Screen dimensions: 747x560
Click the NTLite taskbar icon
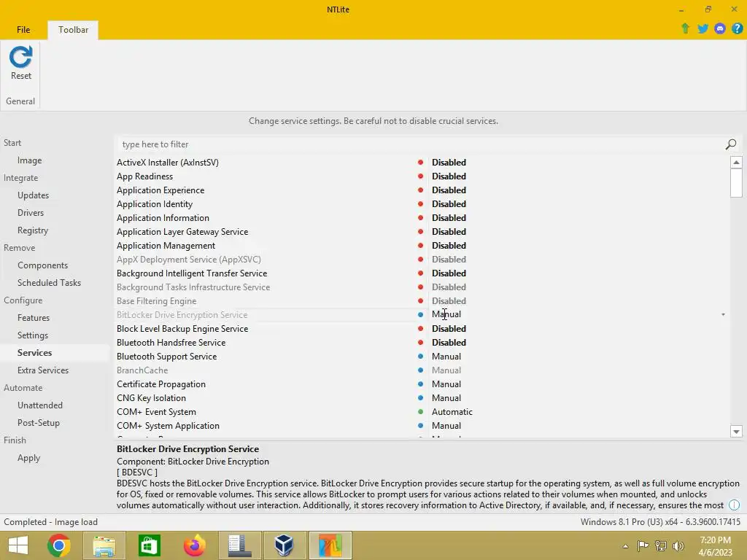click(x=330, y=545)
